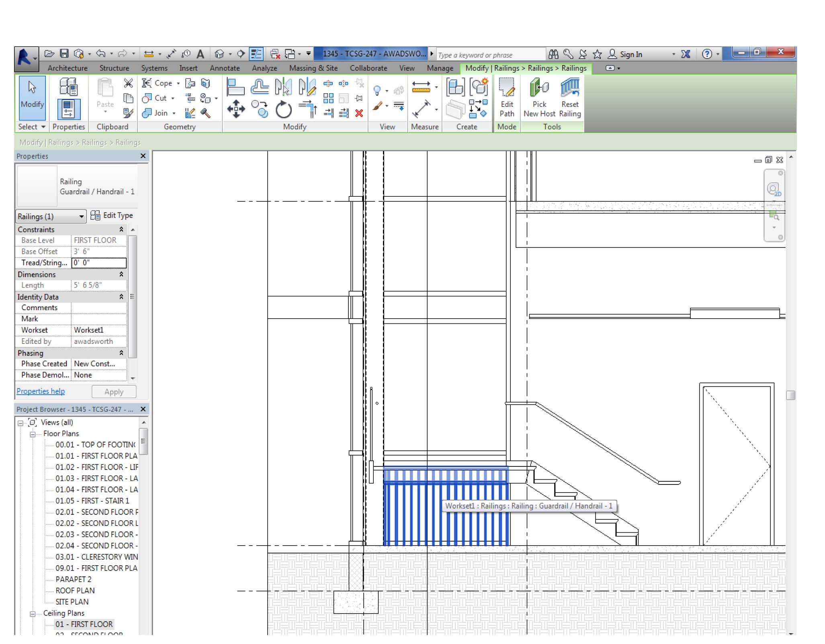This screenshot has width=825, height=644.
Task: Switch to the Annotate tab
Action: [224, 68]
